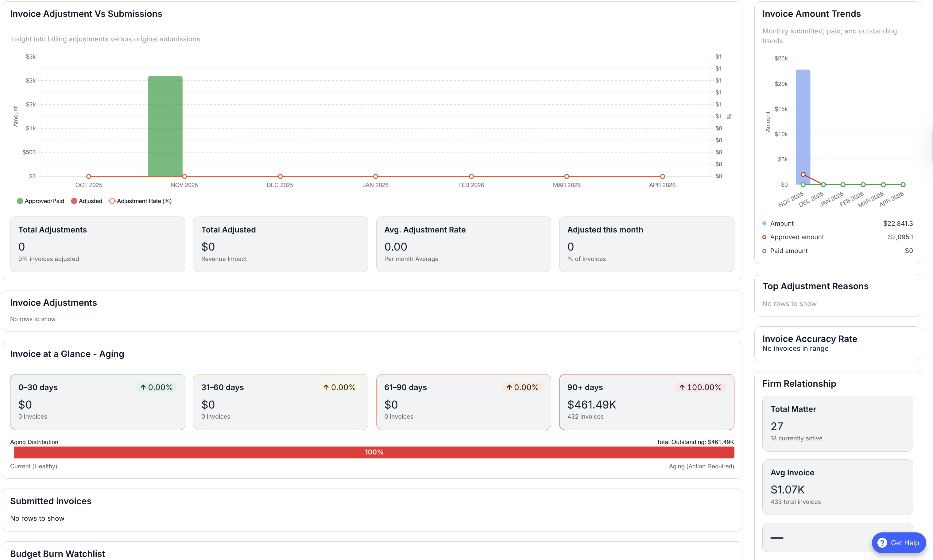This screenshot has height=560, width=933.
Task: Click the Adjusted this month card
Action: tap(646, 244)
